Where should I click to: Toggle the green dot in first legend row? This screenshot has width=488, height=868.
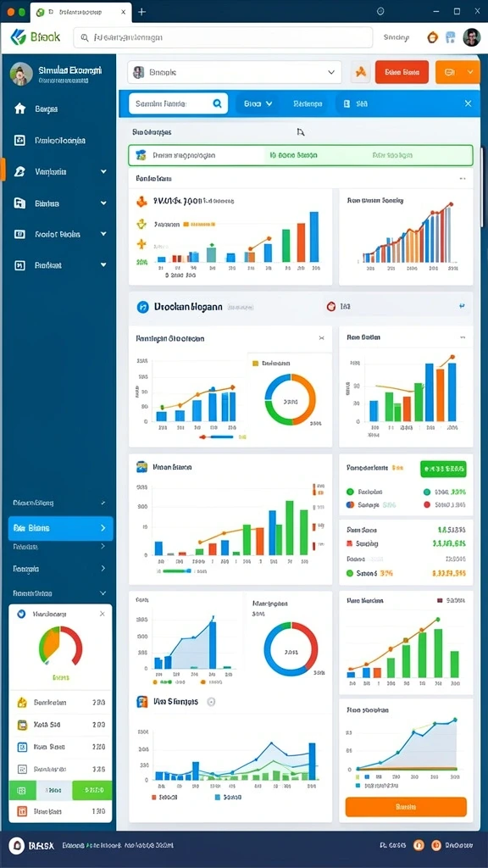[350, 491]
